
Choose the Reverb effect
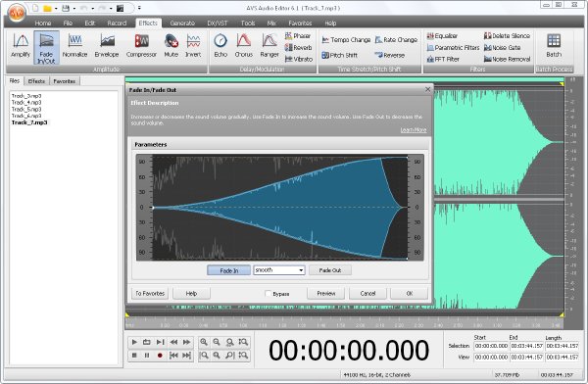click(298, 48)
